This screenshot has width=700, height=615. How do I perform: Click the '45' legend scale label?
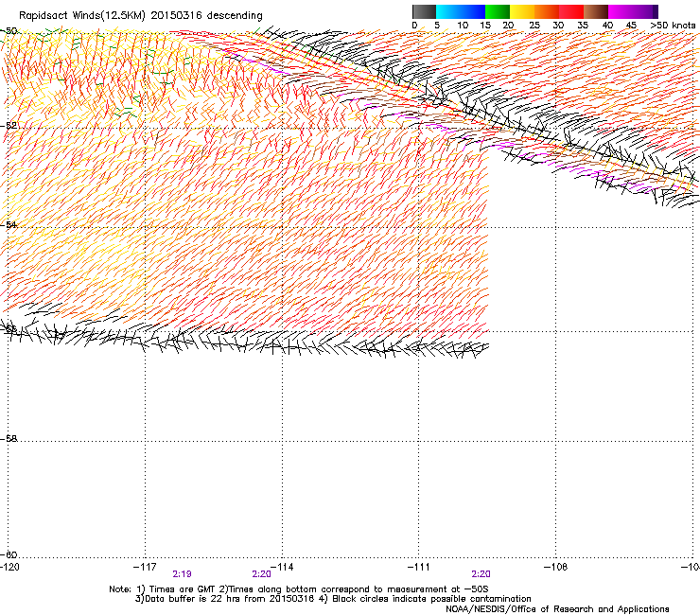click(x=631, y=26)
